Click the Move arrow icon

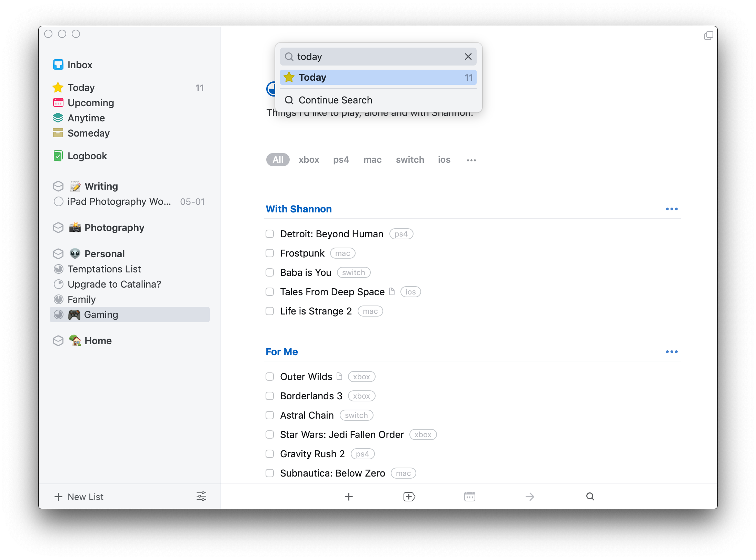click(x=530, y=497)
